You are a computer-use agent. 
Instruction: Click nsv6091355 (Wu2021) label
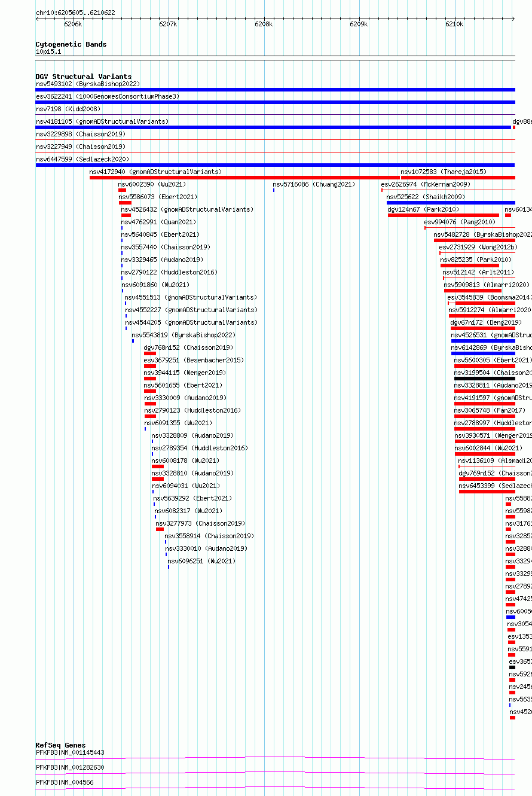[x=178, y=423]
